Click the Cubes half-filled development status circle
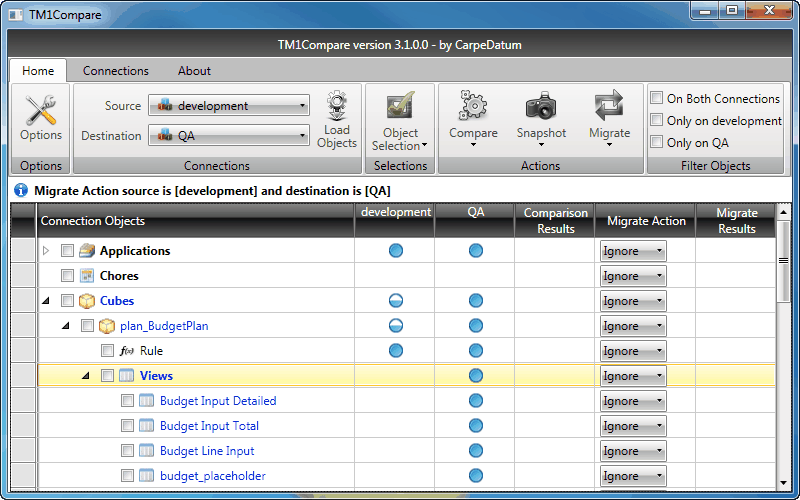This screenshot has width=800, height=500. [x=395, y=301]
